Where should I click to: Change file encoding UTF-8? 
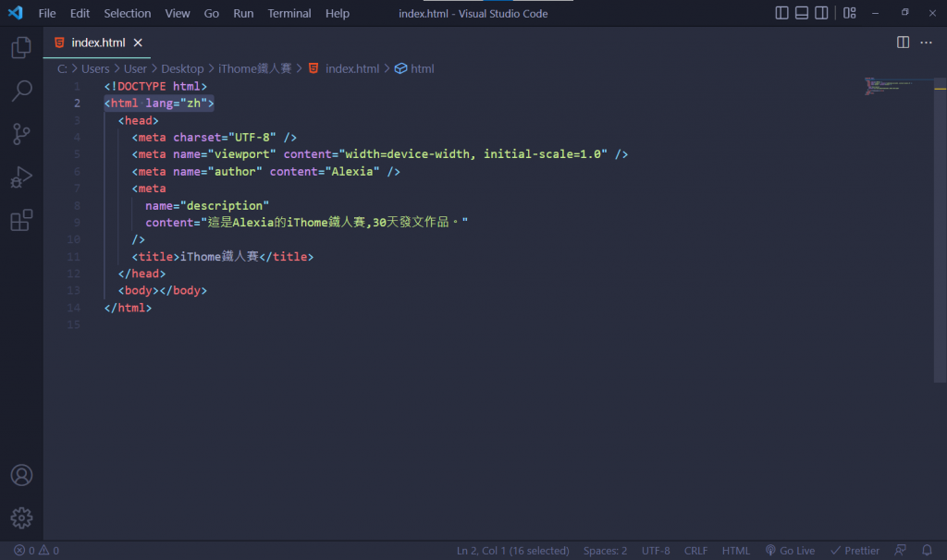click(656, 551)
